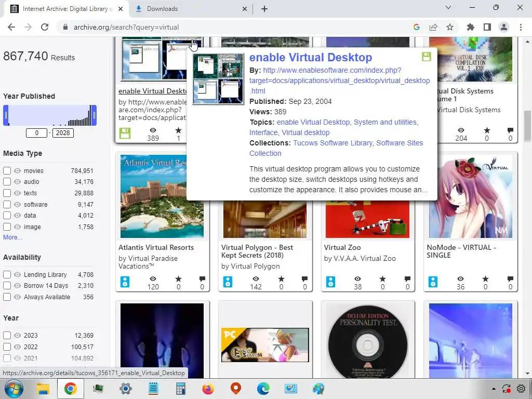Open the Share page icon
The width and height of the screenshot is (532, 399).
tap(433, 27)
